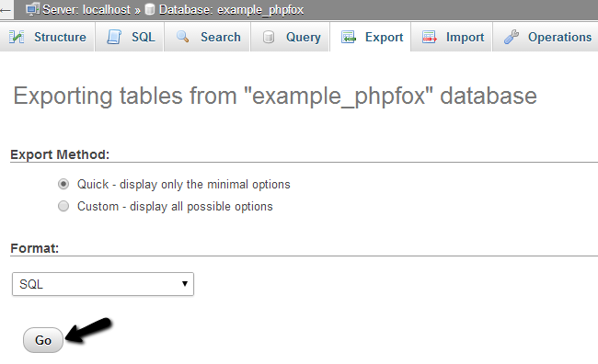The image size is (598, 364).
Task: Open the Database: example_phpfox breadcrumb link
Action: pos(231,9)
